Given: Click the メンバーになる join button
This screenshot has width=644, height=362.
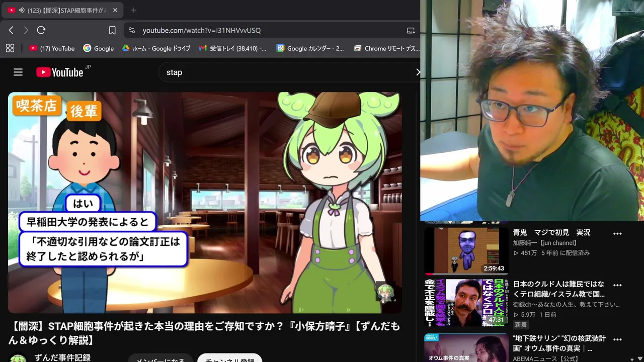Looking at the screenshot, I should pos(160,358).
